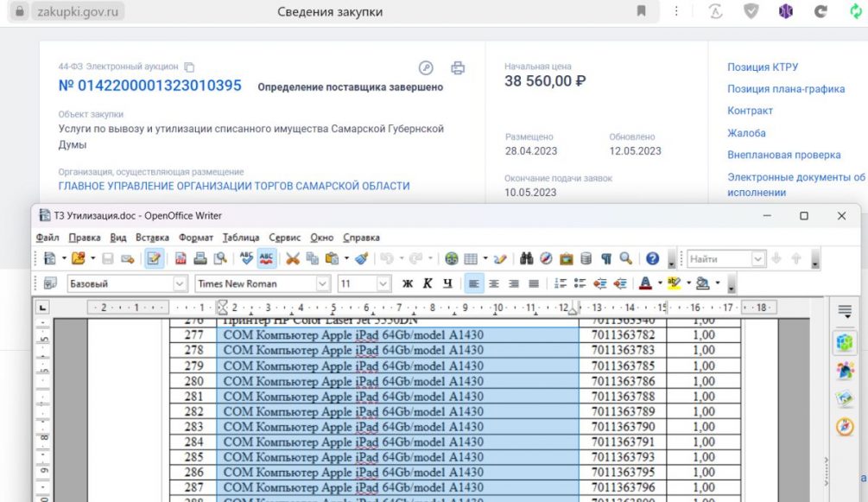Expand the Базовый paragraph style dropdown
Viewport: 868px width, 502px height.
(x=180, y=283)
